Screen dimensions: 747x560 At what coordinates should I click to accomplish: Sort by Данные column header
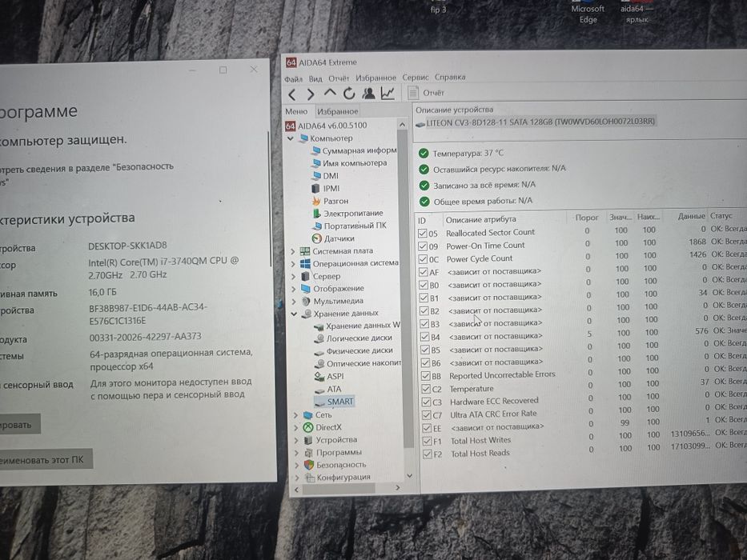pyautogui.click(x=691, y=216)
